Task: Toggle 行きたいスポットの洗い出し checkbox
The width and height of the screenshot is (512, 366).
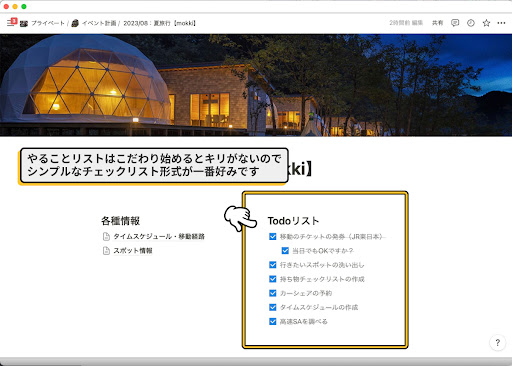Action: point(273,265)
